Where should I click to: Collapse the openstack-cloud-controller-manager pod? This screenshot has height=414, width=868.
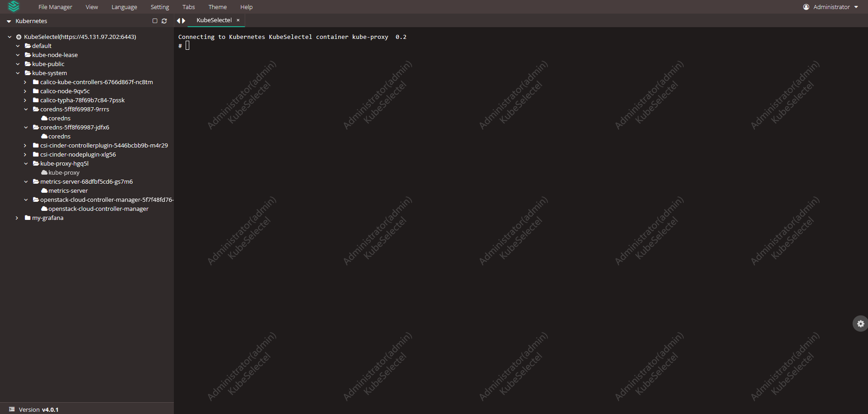tap(26, 200)
